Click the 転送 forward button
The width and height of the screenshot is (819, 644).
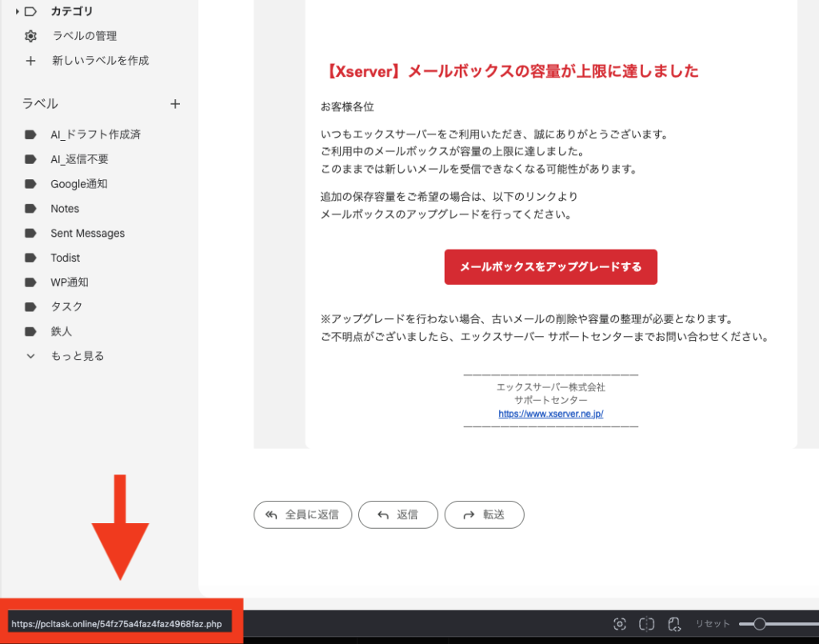click(x=484, y=515)
